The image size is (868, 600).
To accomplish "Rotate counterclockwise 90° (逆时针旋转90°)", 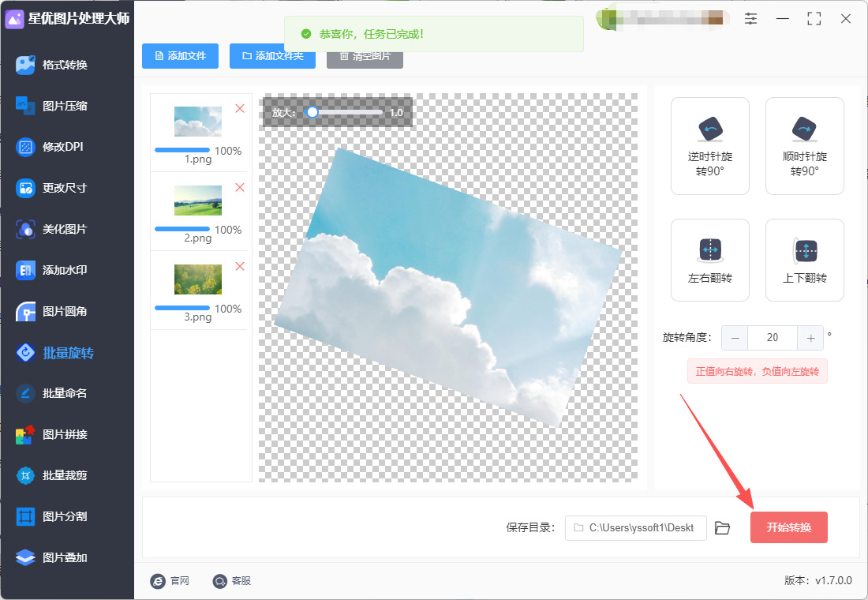I will tap(710, 146).
